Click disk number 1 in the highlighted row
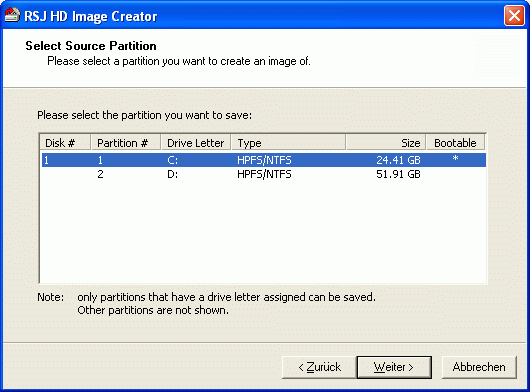530x392 pixels. pyautogui.click(x=46, y=160)
